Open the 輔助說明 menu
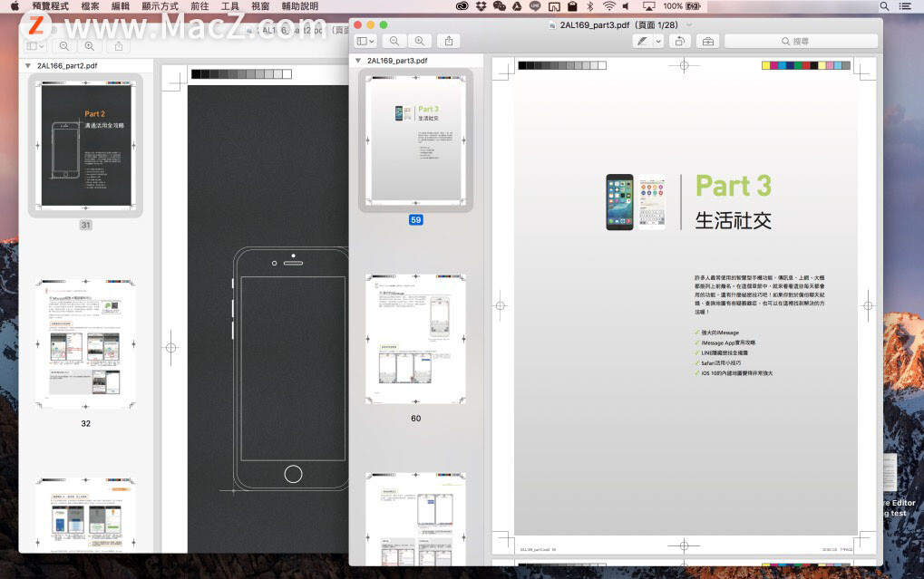924x579 pixels. [300, 6]
